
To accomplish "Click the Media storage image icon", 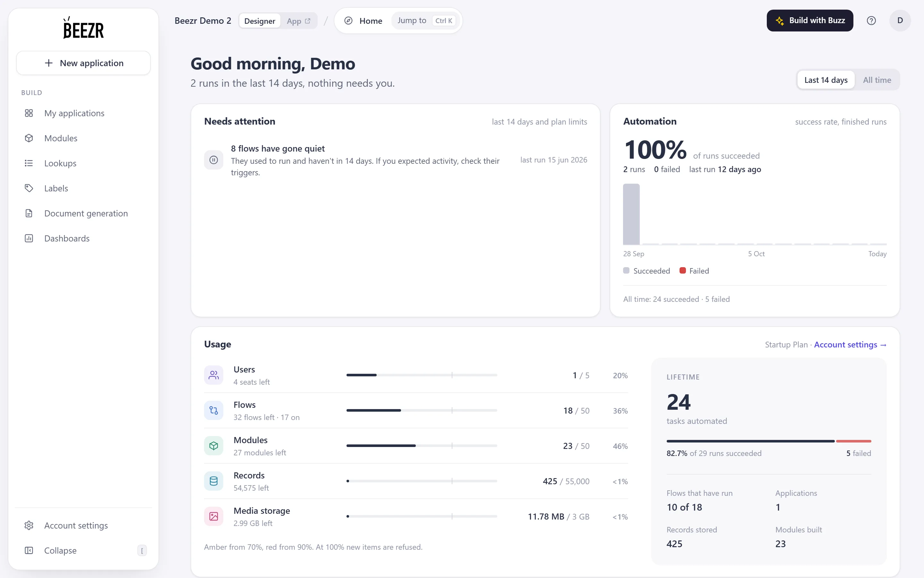I will pos(214,516).
